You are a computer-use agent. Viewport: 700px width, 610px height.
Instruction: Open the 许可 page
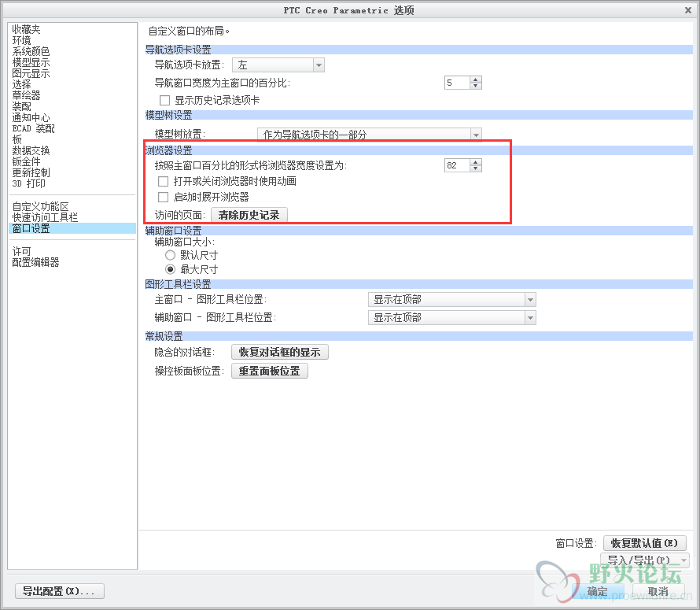coord(21,251)
